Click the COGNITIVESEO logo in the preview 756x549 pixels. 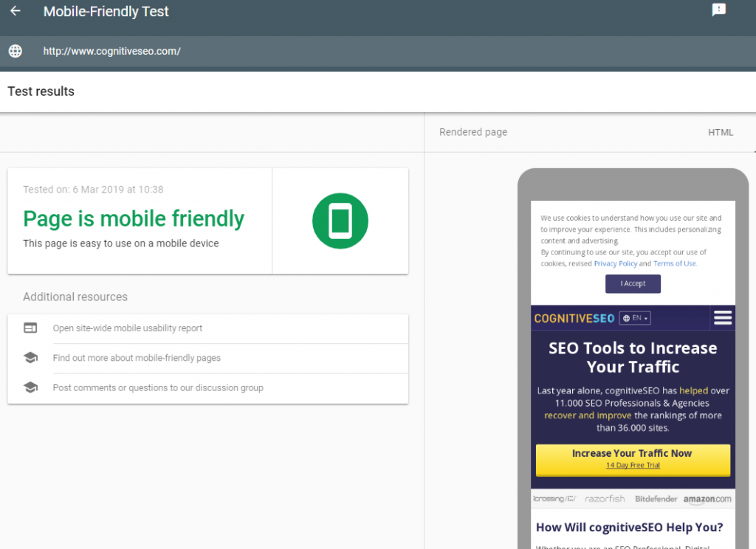click(x=575, y=317)
